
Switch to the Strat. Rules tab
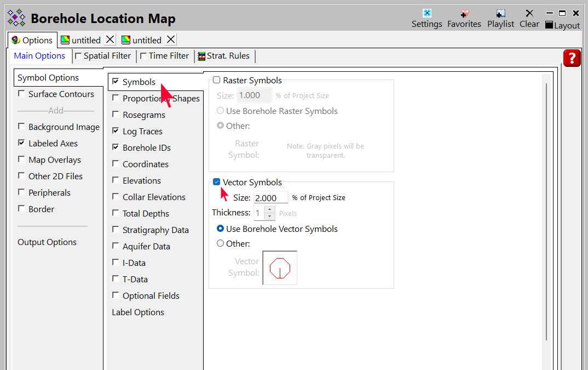[224, 56]
